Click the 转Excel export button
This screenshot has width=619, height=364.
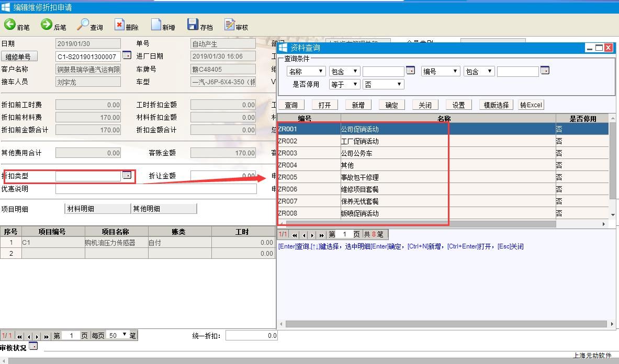tap(531, 105)
